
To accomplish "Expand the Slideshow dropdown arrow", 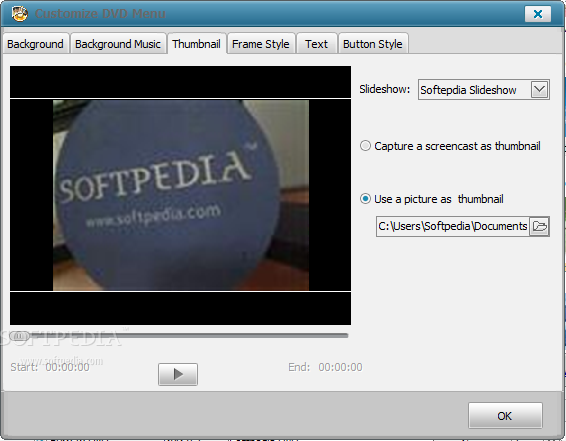I will 539,89.
